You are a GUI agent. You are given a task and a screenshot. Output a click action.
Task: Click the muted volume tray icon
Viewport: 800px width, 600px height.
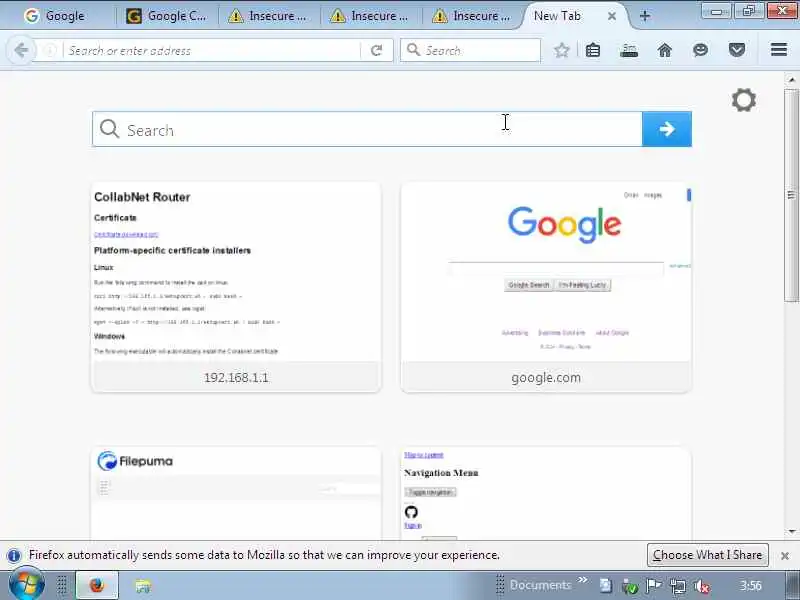702,587
